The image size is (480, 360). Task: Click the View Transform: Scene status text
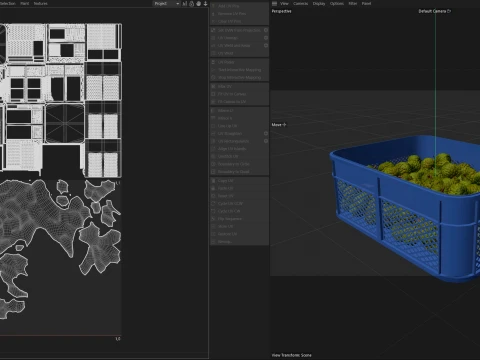(291, 355)
